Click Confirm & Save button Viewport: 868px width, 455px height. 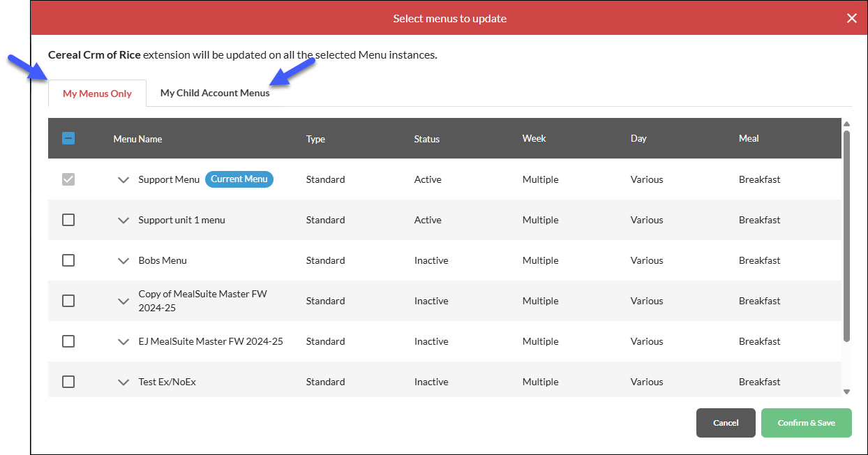click(807, 423)
